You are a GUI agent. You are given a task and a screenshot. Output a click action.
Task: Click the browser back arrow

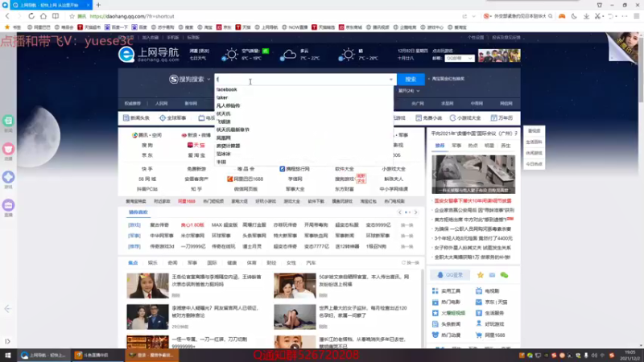[7, 16]
